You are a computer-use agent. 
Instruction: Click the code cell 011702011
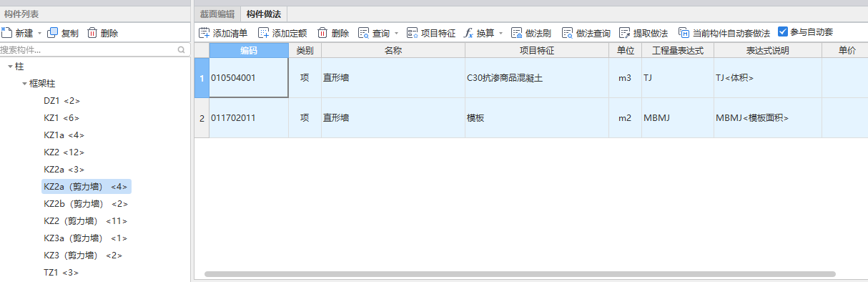tap(249, 117)
